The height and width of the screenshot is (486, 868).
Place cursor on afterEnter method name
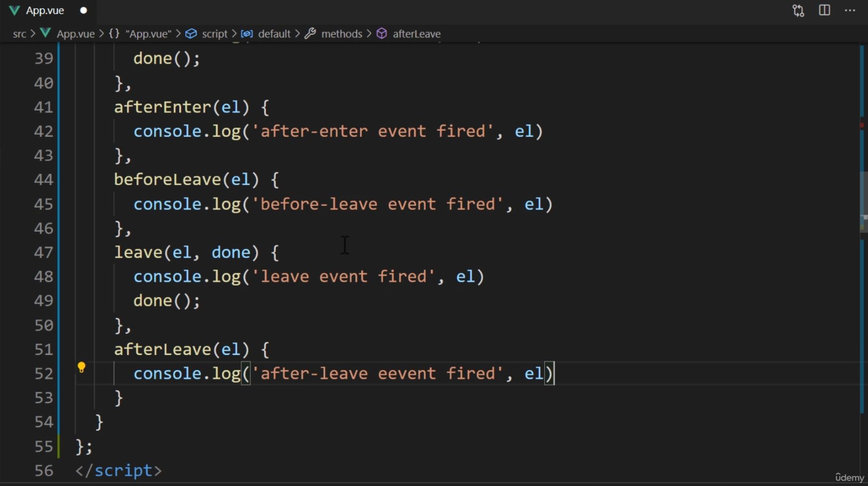tap(162, 107)
